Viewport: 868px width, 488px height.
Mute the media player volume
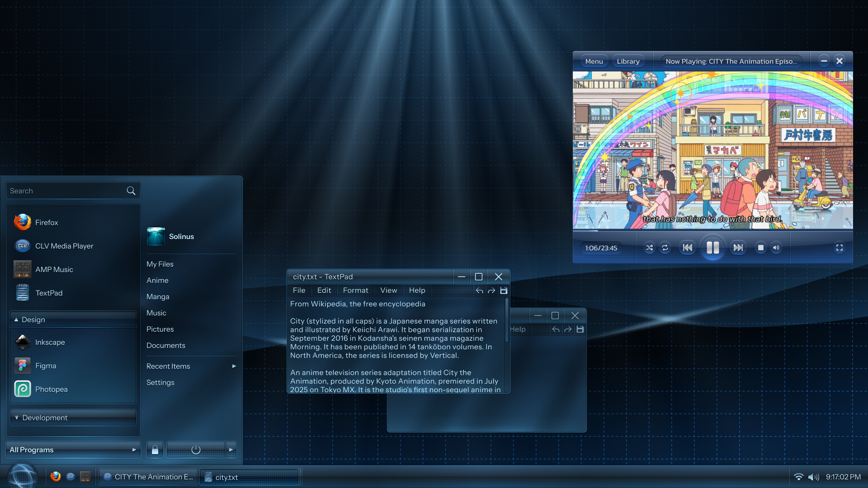776,248
